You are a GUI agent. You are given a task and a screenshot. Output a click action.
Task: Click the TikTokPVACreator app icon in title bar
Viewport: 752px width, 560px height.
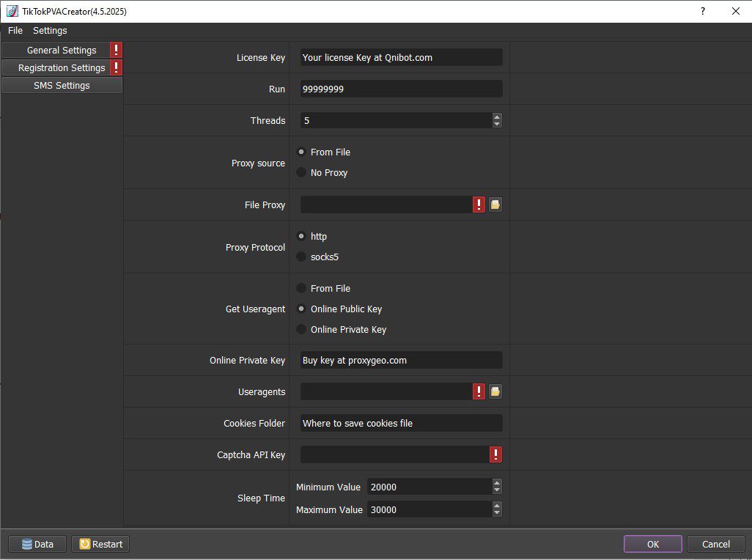point(12,11)
